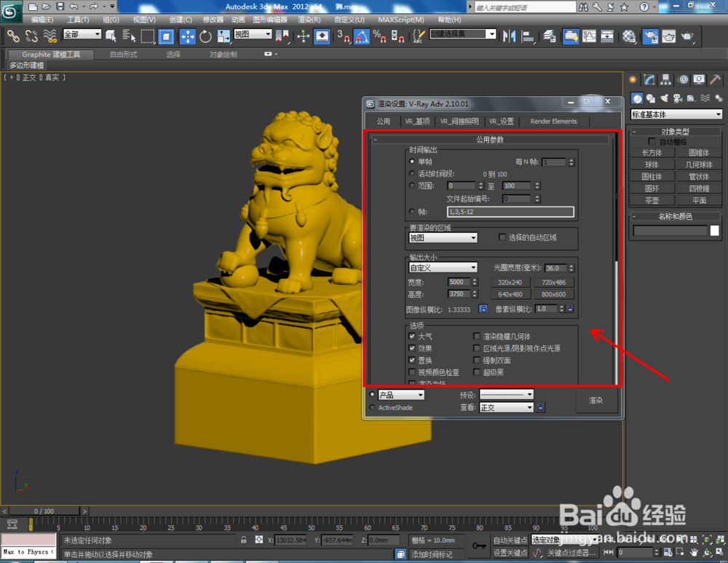728x563 pixels.
Task: Create a Teapot primitive button
Action: pos(652,201)
